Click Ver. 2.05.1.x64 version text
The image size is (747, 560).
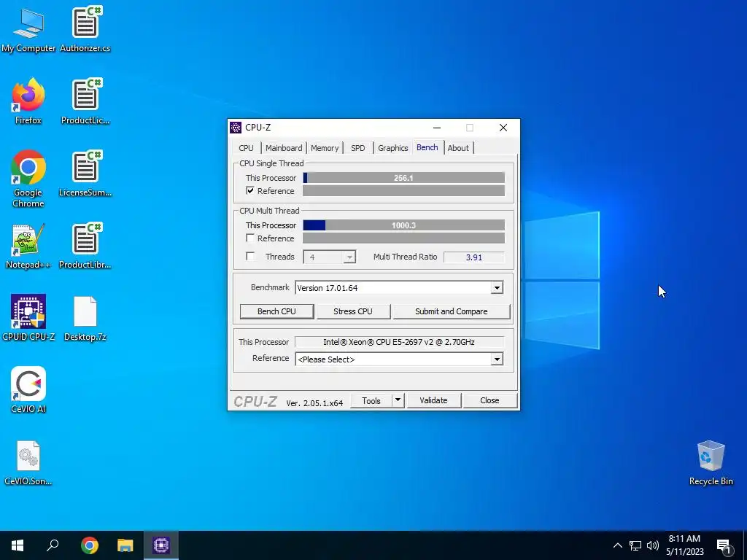coord(314,402)
